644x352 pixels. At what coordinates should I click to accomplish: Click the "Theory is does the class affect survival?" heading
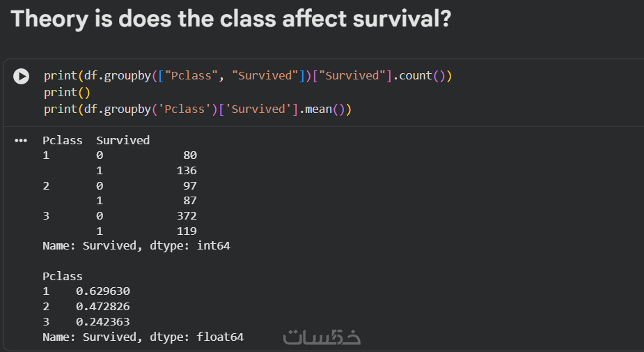230,19
